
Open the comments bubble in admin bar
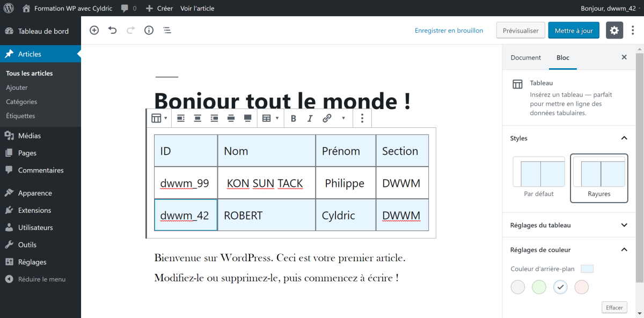(128, 8)
